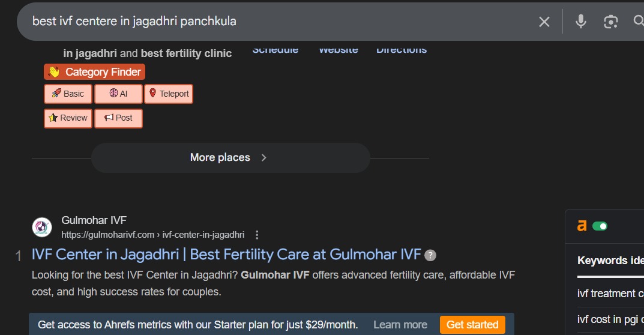Click the Category Finder button
Screen dimensions: 644x335
tap(94, 72)
